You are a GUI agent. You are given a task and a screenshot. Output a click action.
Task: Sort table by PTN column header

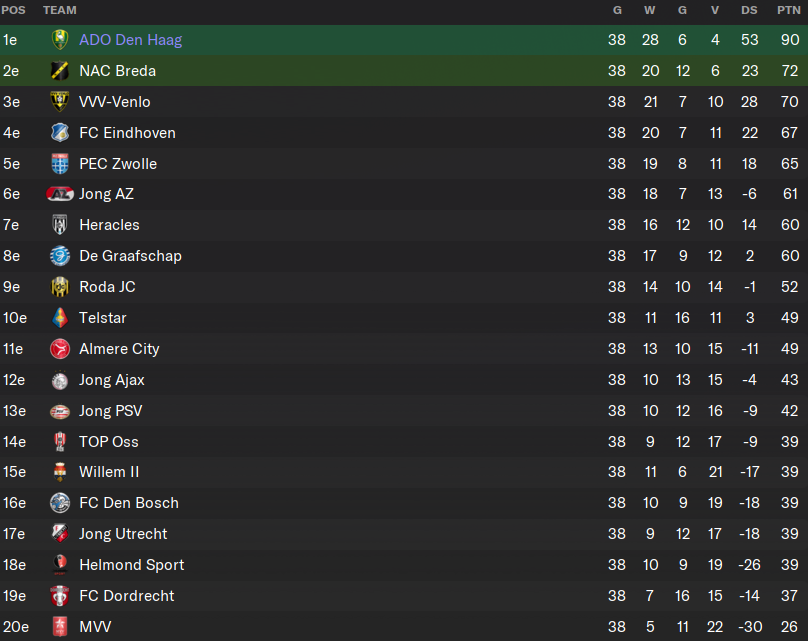(x=788, y=10)
